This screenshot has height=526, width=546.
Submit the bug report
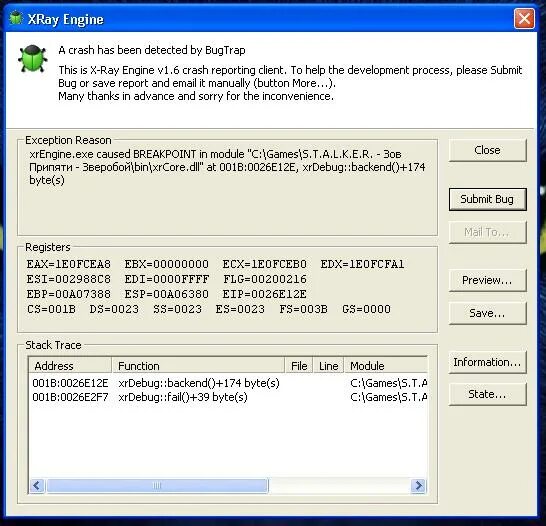tap(487, 199)
